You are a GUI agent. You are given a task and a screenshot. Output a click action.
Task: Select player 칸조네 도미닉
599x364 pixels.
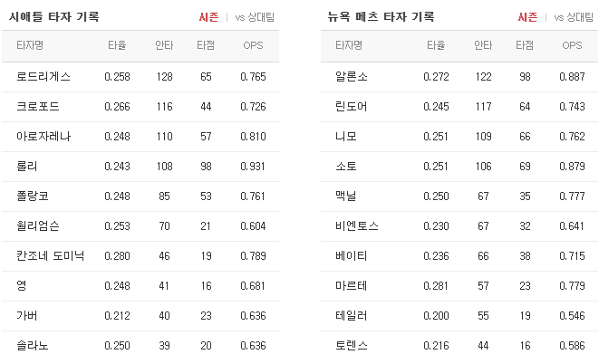[51, 255]
